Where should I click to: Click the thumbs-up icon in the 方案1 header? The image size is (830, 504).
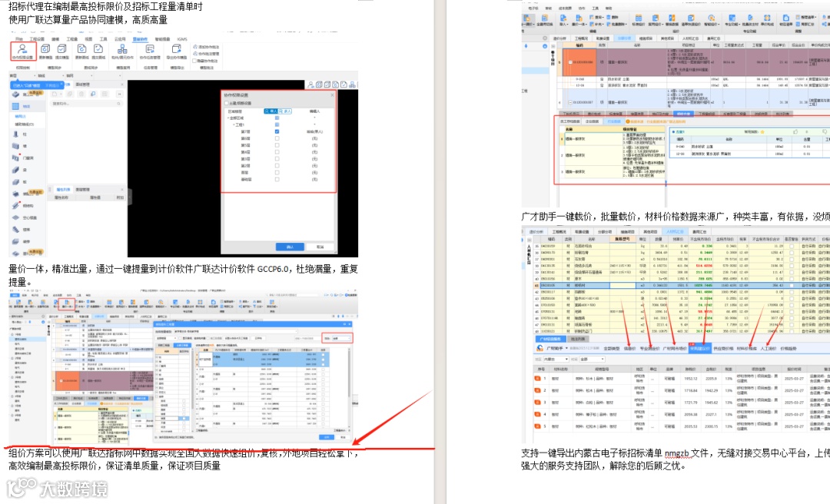click(795, 132)
